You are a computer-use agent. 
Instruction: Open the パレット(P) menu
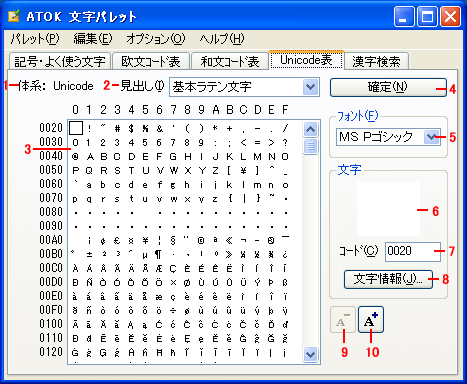pyautogui.click(x=35, y=39)
